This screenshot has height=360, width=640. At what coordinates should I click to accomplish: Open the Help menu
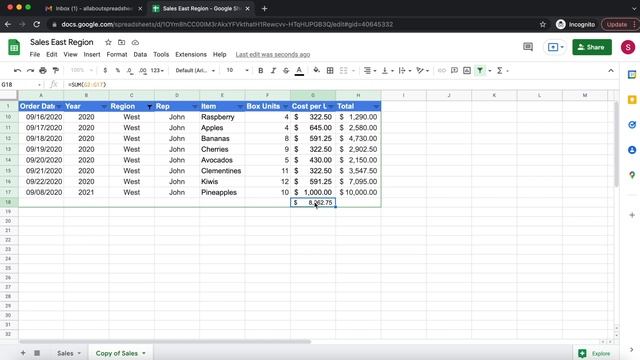click(x=220, y=54)
